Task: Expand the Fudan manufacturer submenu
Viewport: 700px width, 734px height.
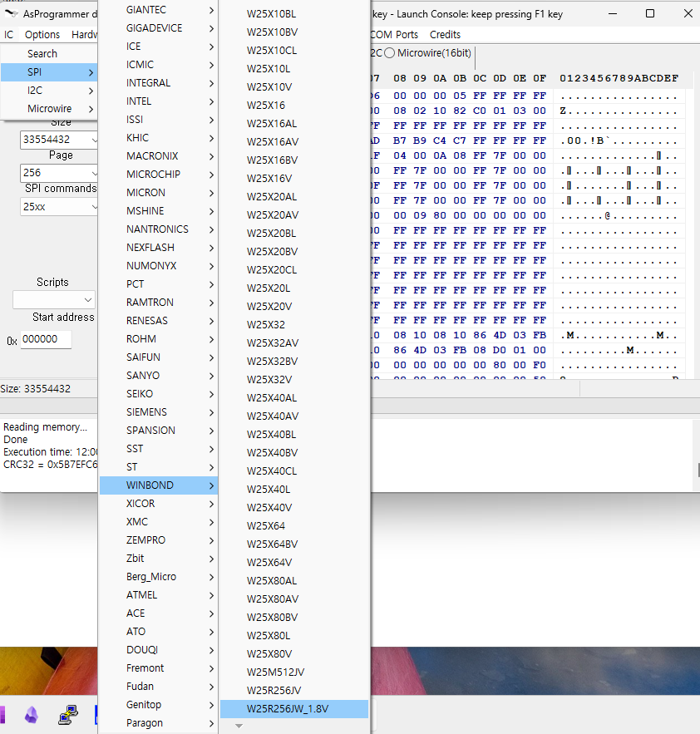Action: [159, 687]
